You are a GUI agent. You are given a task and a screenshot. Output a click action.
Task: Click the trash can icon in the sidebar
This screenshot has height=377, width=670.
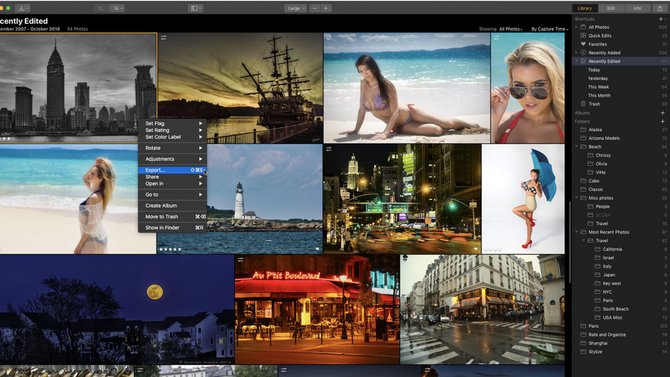coord(583,104)
